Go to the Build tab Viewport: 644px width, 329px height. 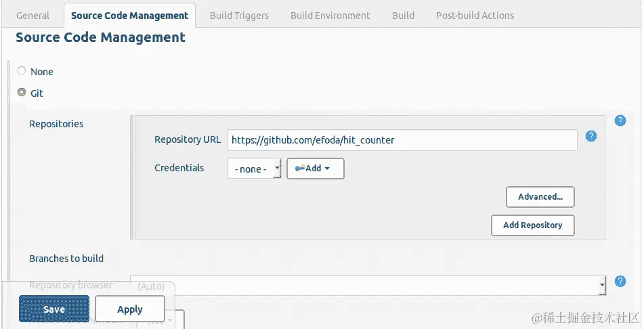403,16
